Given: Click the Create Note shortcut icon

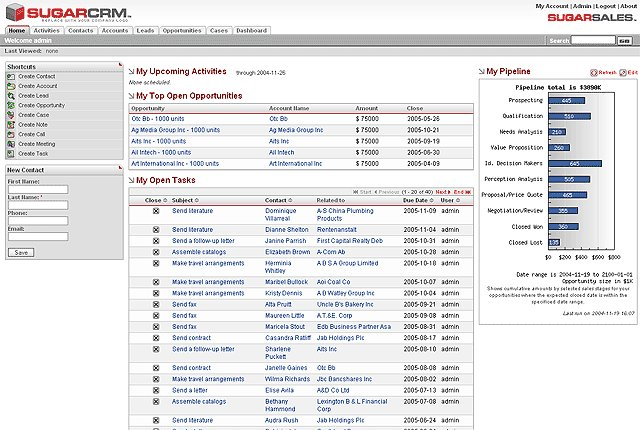Looking at the screenshot, I should [x=11, y=125].
